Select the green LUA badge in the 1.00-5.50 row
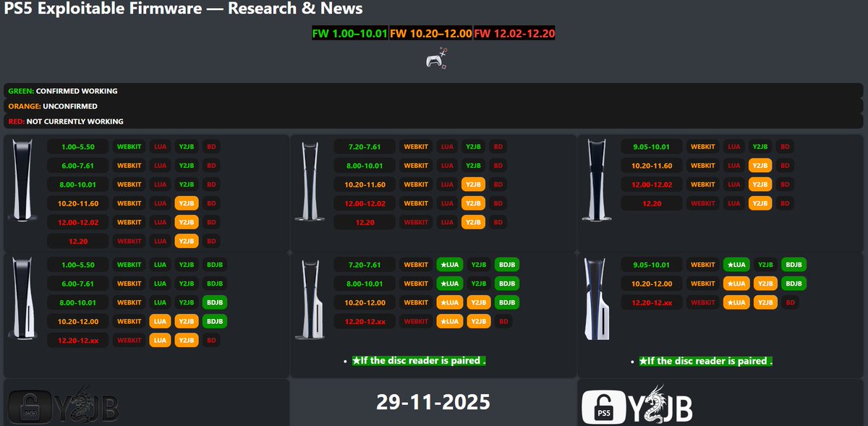The width and height of the screenshot is (868, 426). click(x=160, y=265)
